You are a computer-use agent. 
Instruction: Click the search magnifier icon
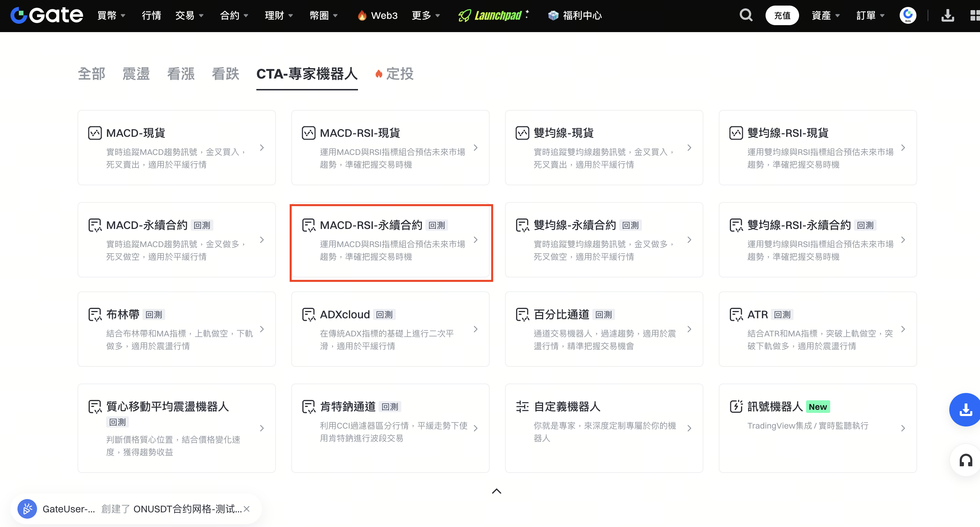746,15
